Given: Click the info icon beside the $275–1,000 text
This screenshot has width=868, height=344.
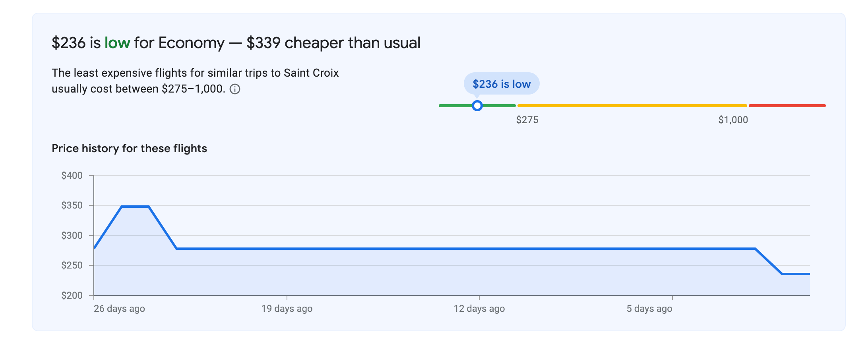Looking at the screenshot, I should [x=235, y=89].
